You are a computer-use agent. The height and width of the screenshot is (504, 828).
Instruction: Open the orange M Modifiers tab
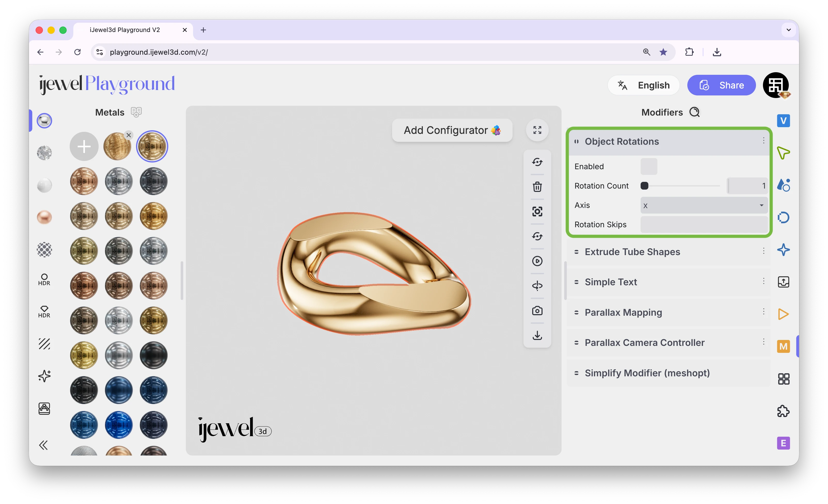point(783,346)
